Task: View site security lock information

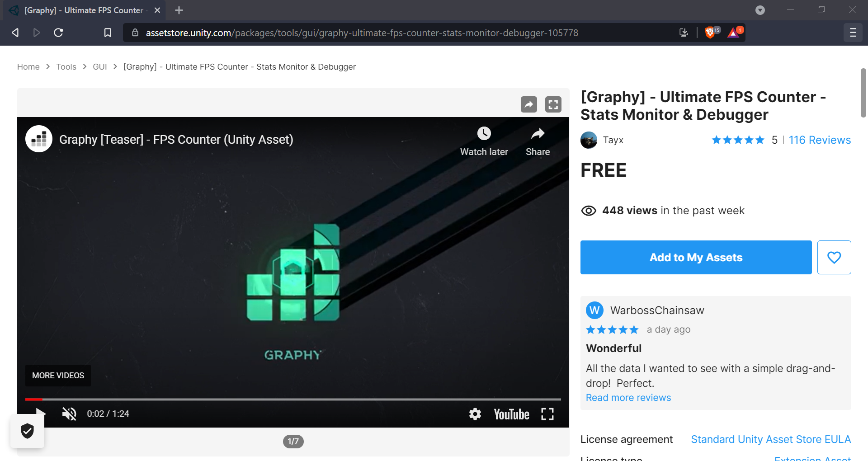Action: 135,33
